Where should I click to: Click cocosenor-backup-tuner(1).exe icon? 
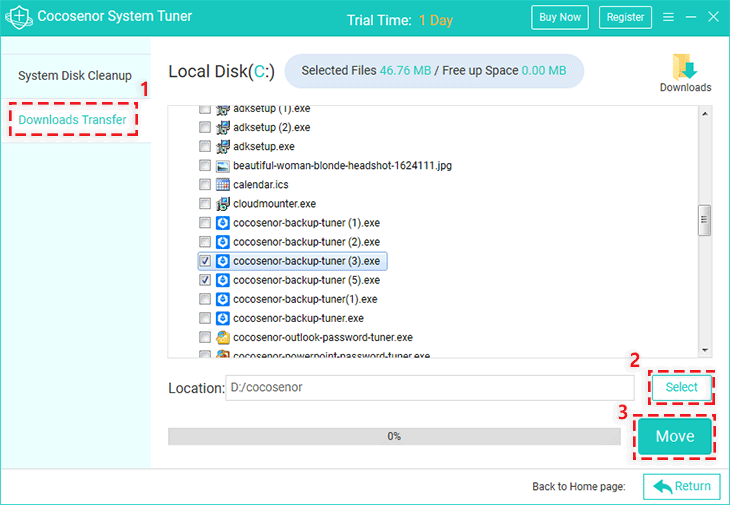pyautogui.click(x=223, y=299)
